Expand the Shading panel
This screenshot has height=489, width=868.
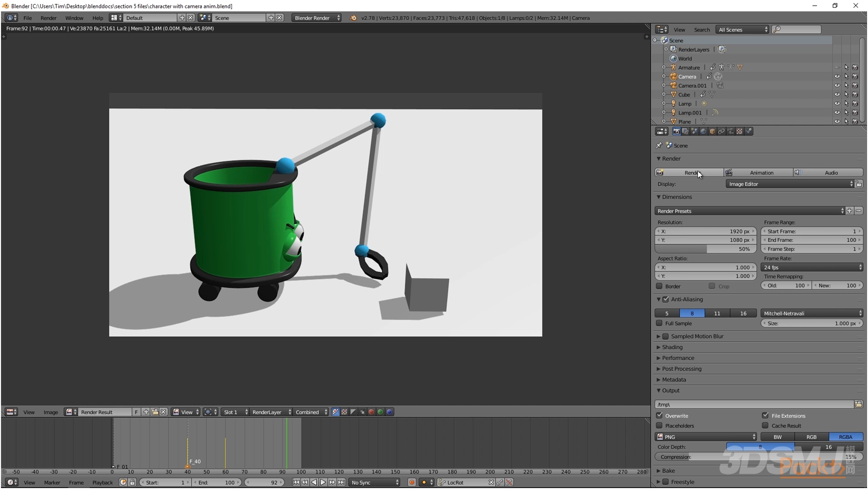tap(672, 347)
